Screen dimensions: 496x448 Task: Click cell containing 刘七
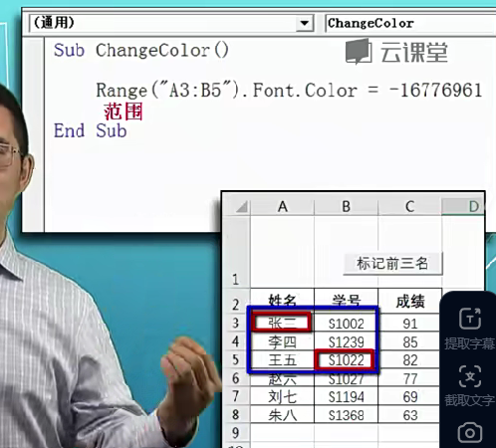[x=282, y=396]
